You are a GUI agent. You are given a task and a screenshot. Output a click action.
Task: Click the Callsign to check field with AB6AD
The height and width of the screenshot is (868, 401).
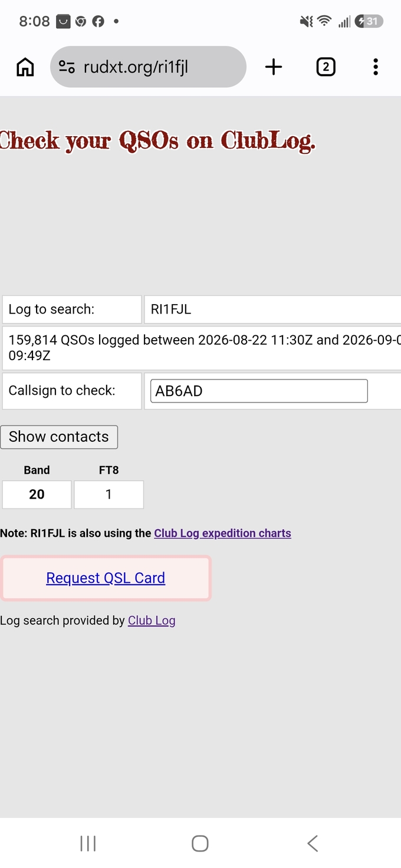click(259, 391)
